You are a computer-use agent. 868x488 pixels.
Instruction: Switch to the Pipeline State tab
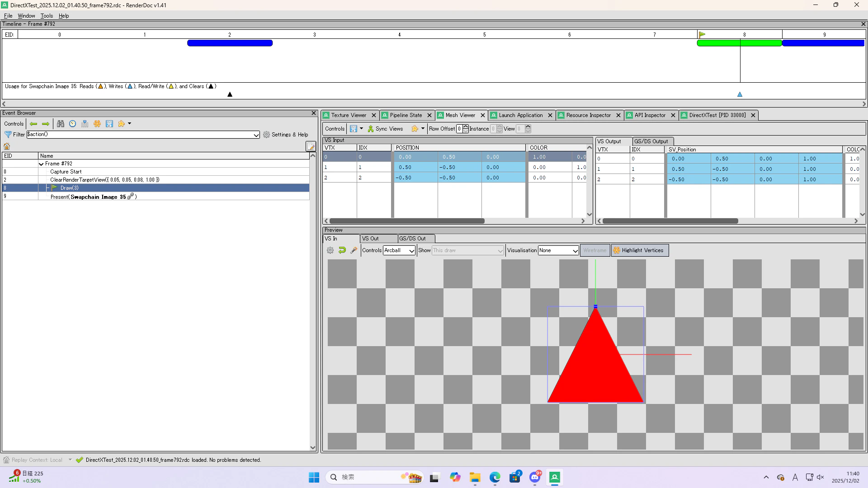406,115
